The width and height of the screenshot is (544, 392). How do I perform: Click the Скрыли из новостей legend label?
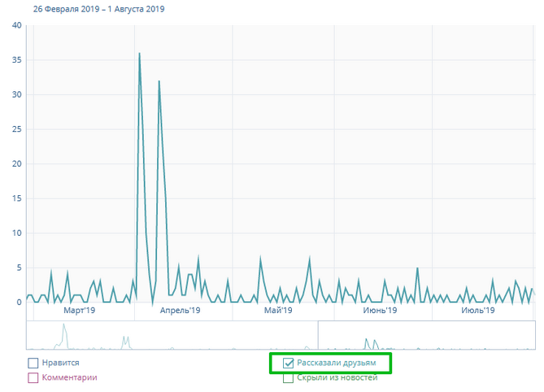tap(337, 377)
